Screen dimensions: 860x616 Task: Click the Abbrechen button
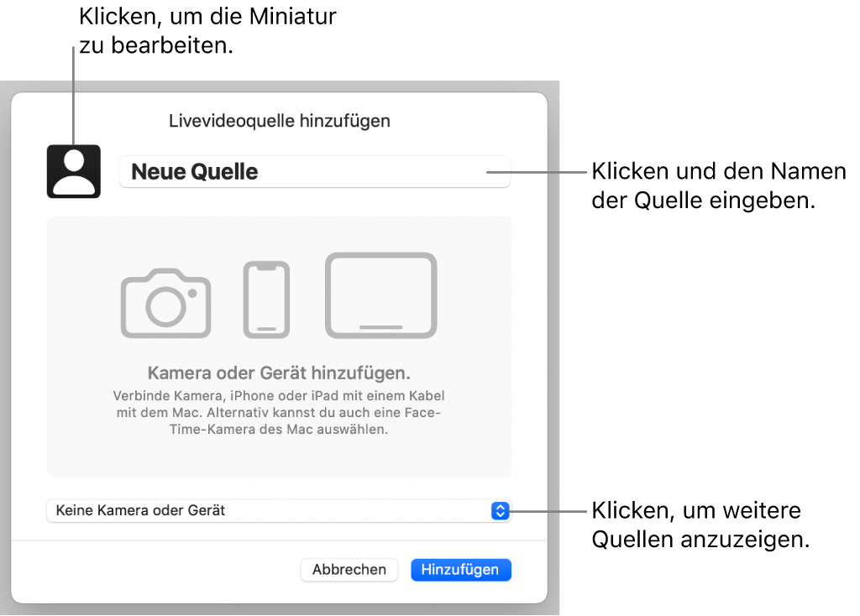point(349,569)
